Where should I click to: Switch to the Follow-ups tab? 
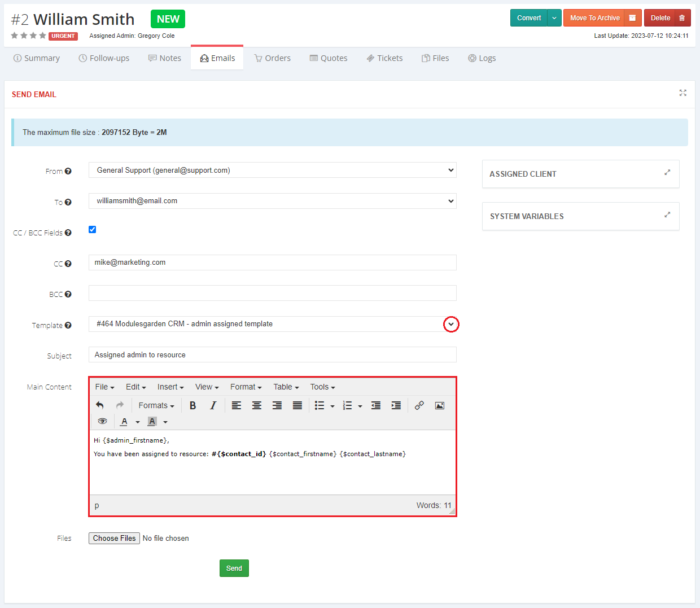(x=104, y=58)
